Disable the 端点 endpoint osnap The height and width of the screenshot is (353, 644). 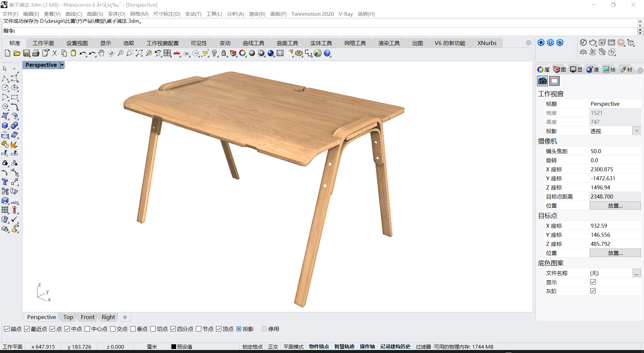(7, 329)
